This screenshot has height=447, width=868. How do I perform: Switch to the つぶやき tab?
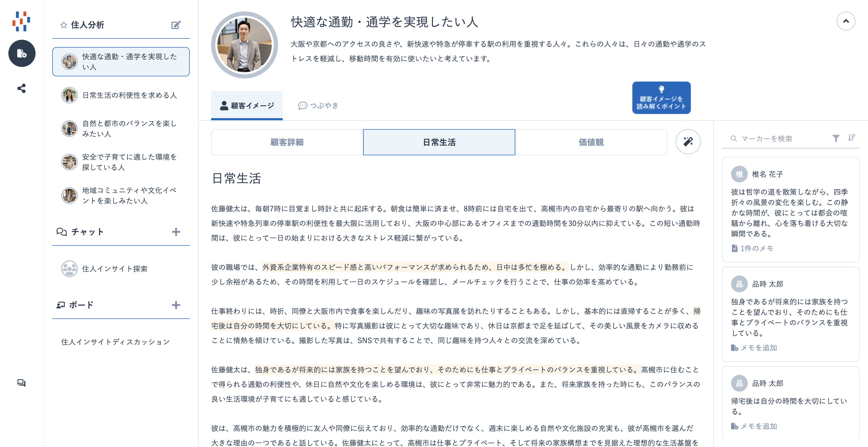tap(318, 106)
